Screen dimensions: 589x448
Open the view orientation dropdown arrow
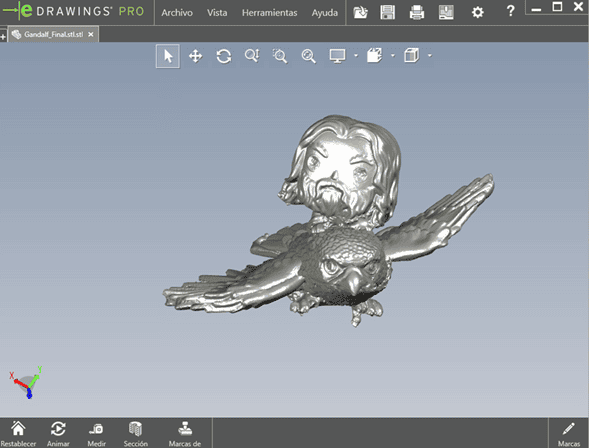coord(393,56)
